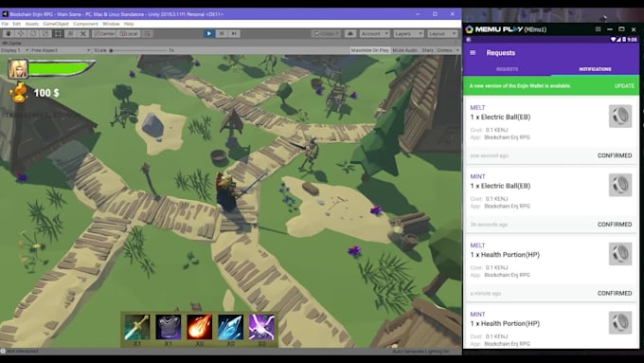Click the 100 $ money amount

tap(46, 93)
